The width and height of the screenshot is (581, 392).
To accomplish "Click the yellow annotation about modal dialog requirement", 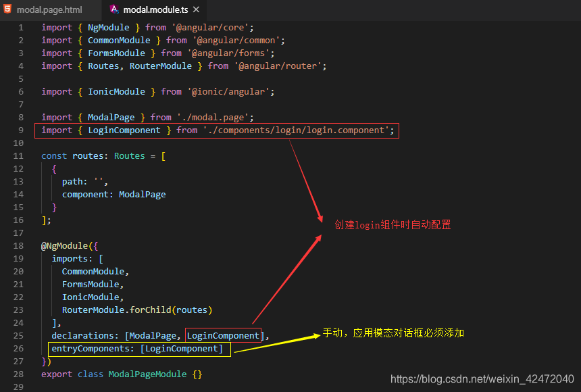I will (392, 334).
